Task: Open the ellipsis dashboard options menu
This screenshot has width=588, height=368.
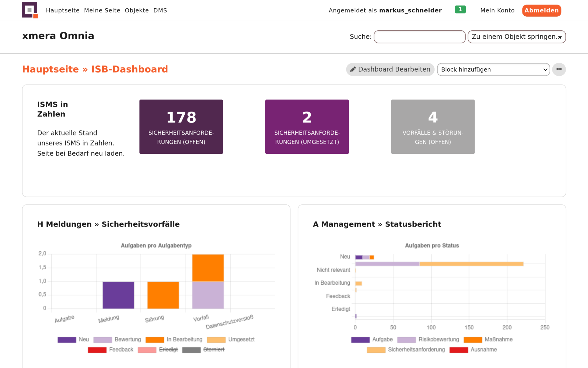Action: pyautogui.click(x=559, y=69)
